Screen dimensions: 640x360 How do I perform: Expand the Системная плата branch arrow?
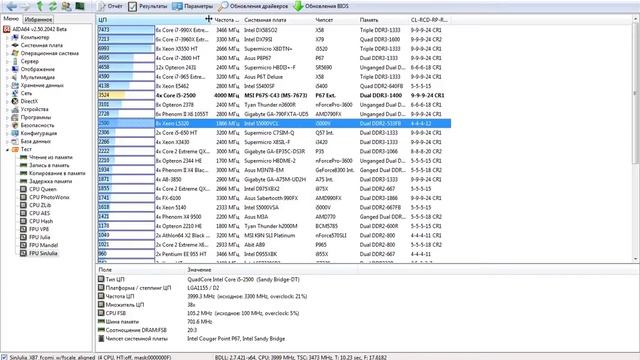[x=7, y=45]
